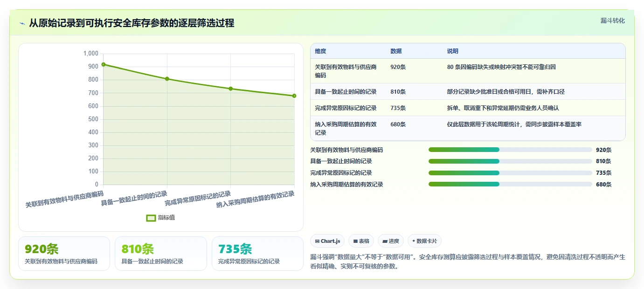This screenshot has height=289, width=644.
Task: Click the y-axis value 500
Action: (94, 119)
